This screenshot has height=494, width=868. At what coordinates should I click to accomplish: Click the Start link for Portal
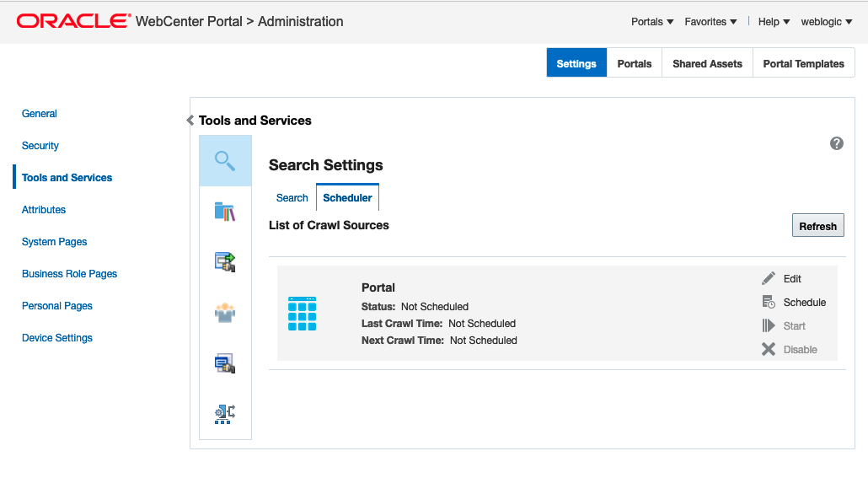click(x=794, y=326)
